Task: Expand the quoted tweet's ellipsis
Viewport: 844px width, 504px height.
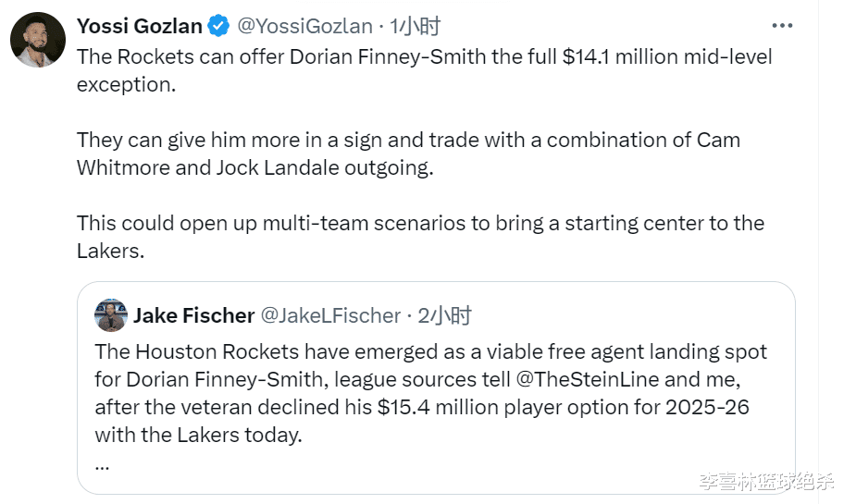Action: 102,464
